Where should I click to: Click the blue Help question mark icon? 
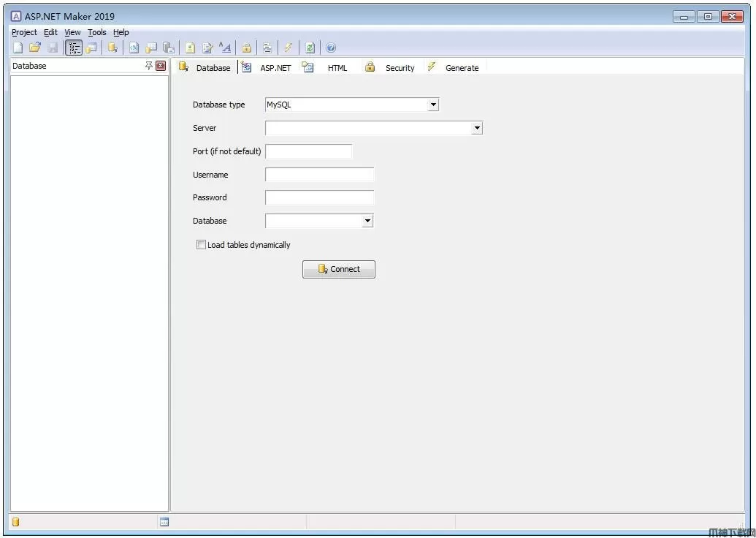coord(331,48)
